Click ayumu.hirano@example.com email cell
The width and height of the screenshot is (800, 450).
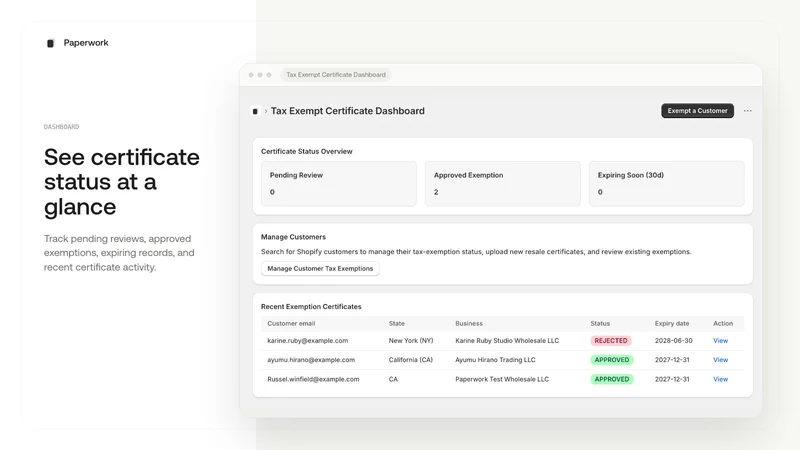[311, 360]
